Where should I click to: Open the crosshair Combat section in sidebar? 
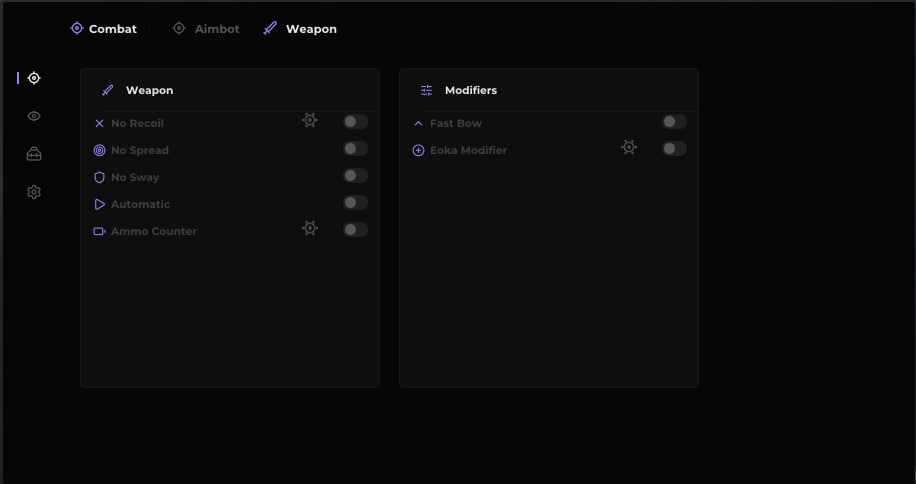point(34,78)
